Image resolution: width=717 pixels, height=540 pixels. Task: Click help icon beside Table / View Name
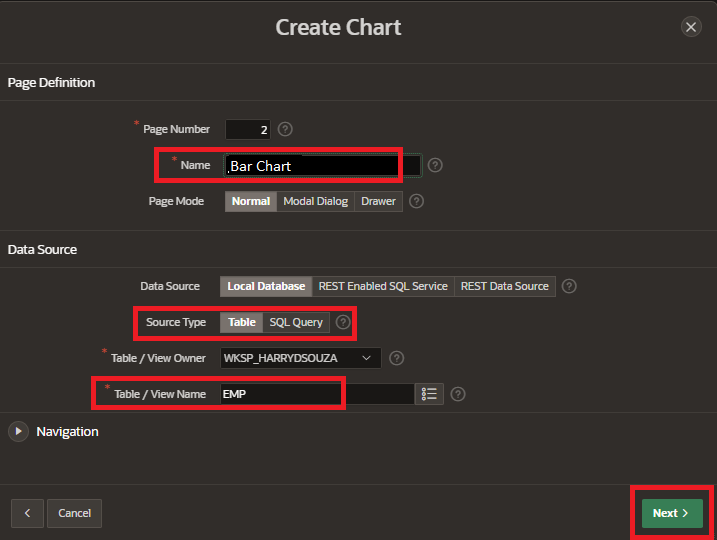458,394
